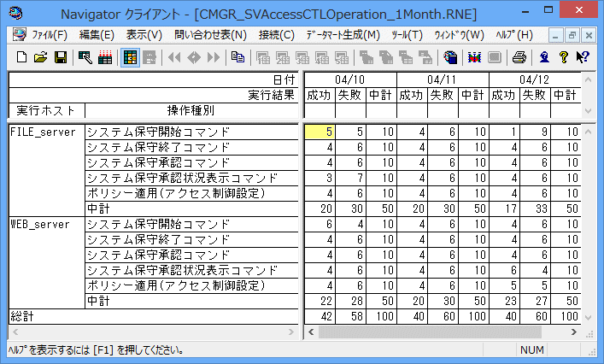Click the Copy icon in toolbar
The image size is (604, 364).
pos(237,58)
